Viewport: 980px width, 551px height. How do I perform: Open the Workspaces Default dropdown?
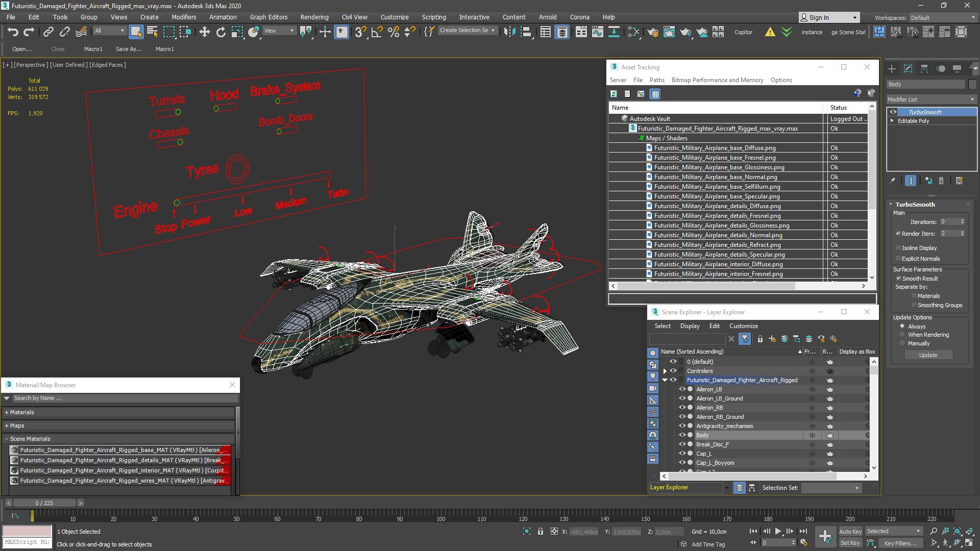(x=942, y=17)
